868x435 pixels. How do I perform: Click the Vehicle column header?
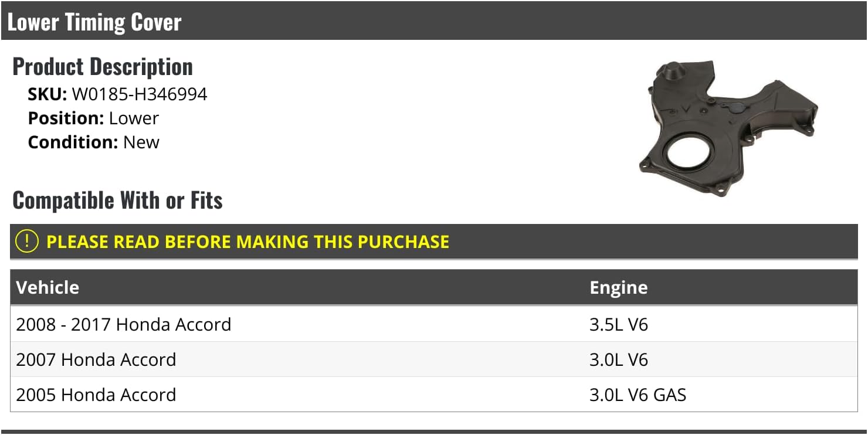[x=48, y=287]
